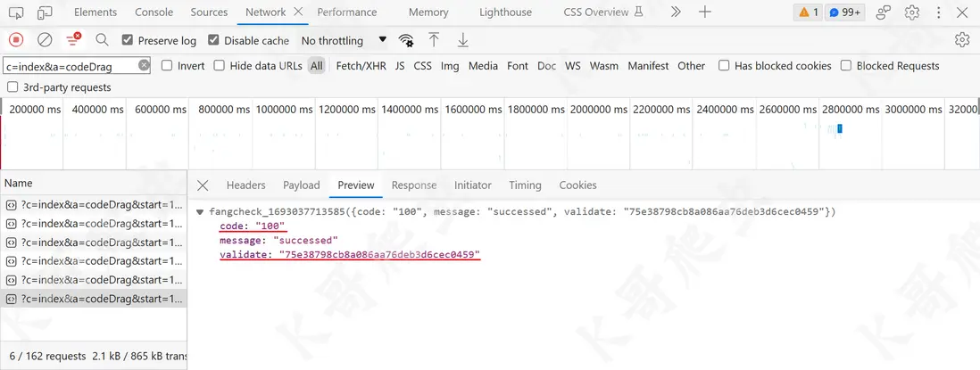Activate the inspect element picker icon
The image size is (980, 370).
pyautogui.click(x=16, y=12)
